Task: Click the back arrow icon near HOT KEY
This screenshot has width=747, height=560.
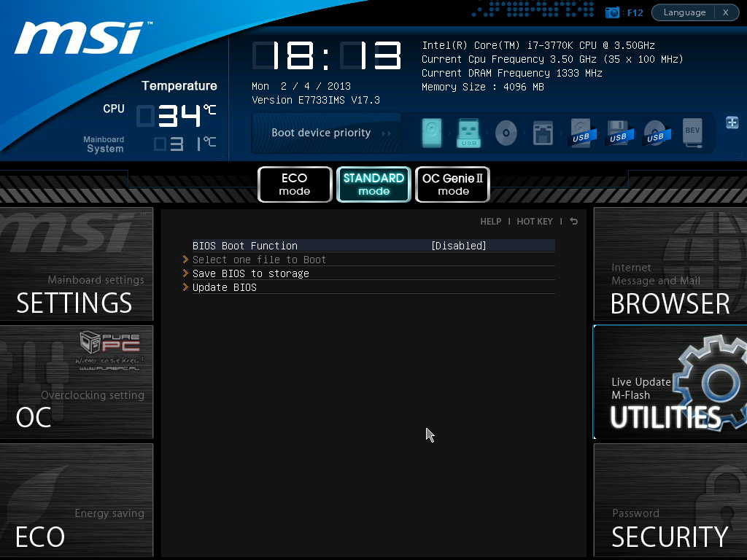Action: (573, 222)
